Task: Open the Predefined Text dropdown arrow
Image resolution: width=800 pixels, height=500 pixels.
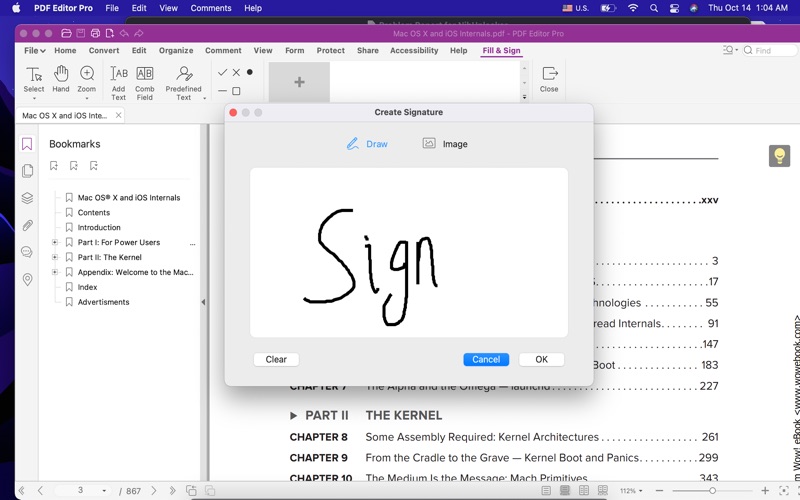Action: pos(205,98)
